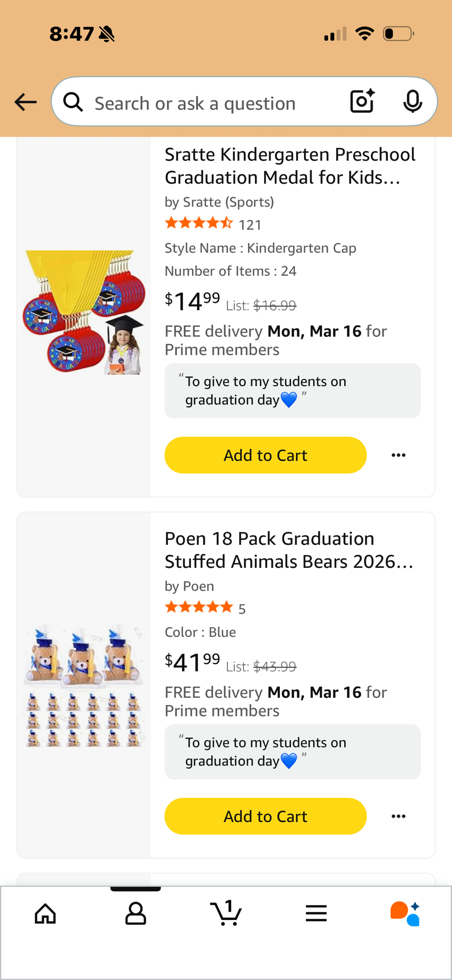This screenshot has height=980, width=452.
Task: Open more options for Sratte medals
Action: coord(399,455)
